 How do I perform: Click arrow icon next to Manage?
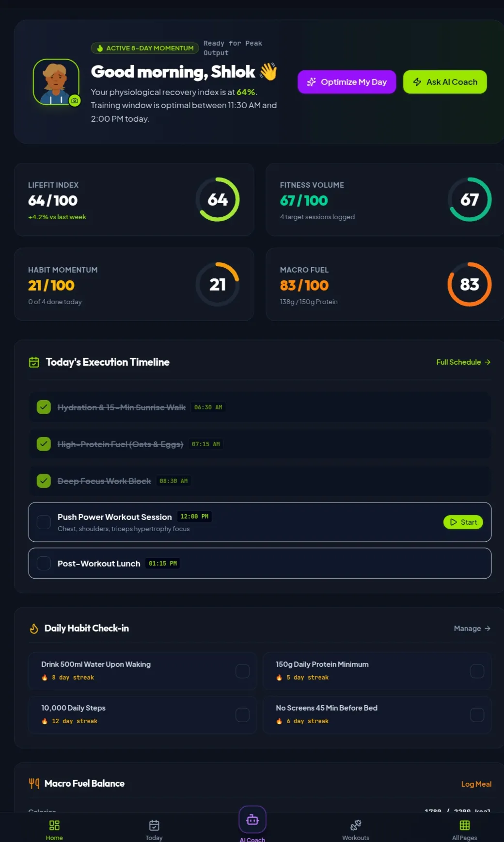click(488, 629)
